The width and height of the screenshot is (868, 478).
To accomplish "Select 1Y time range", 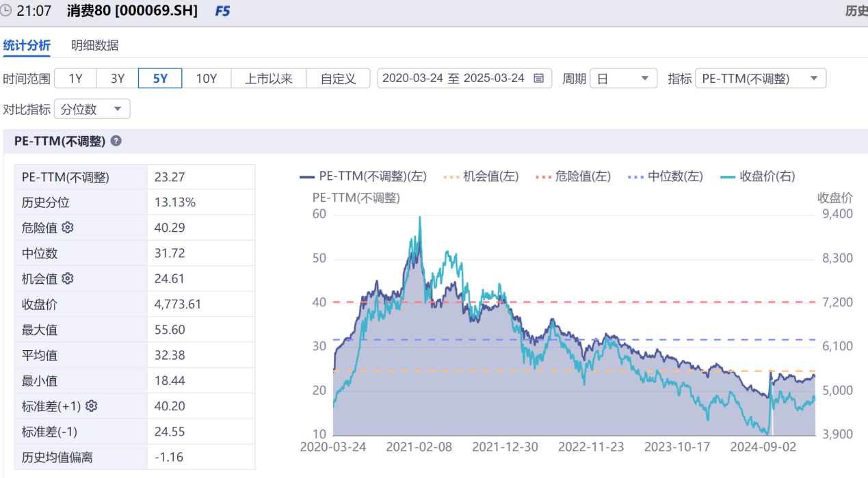I will click(75, 79).
